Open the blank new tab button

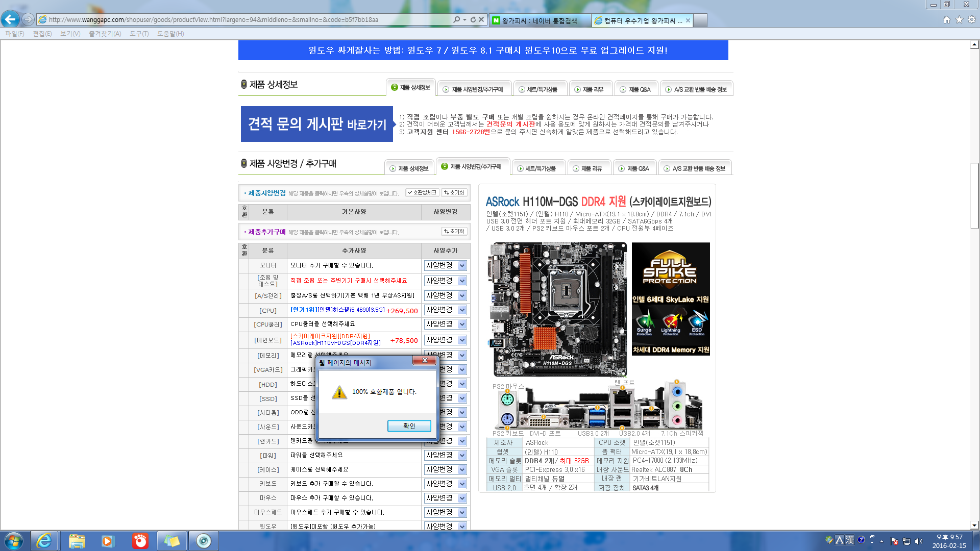tap(701, 20)
